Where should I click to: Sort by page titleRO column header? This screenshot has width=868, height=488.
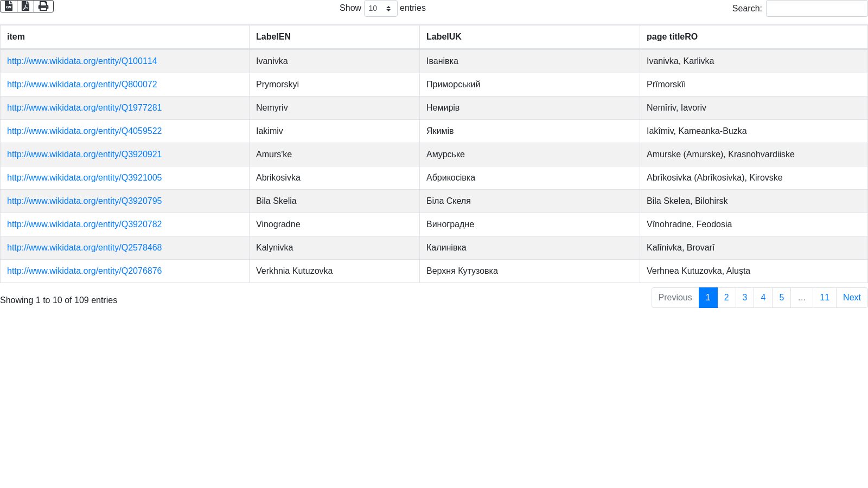click(672, 37)
